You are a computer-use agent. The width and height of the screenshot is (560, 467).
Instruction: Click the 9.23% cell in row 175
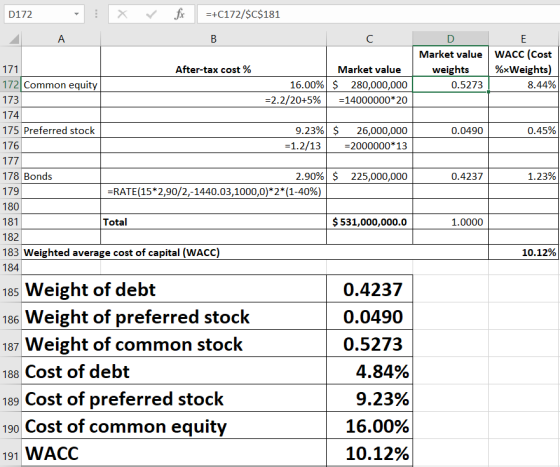tap(213, 130)
